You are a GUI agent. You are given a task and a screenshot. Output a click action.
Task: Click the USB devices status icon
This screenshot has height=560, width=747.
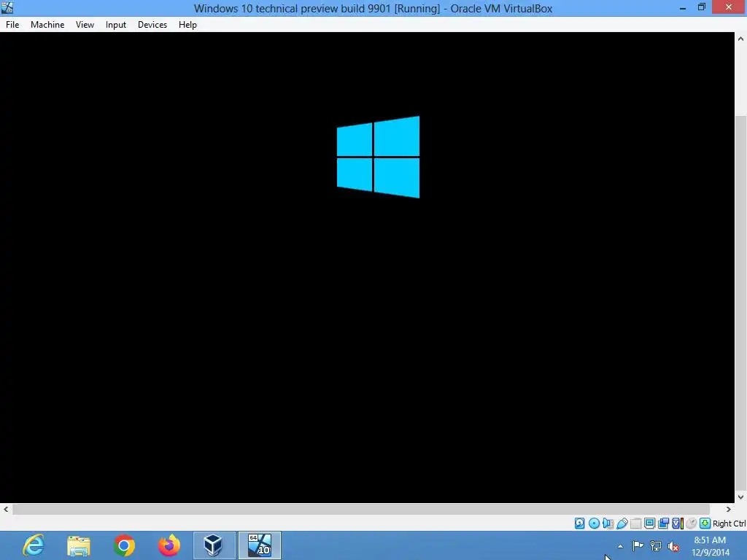pyautogui.click(x=622, y=524)
